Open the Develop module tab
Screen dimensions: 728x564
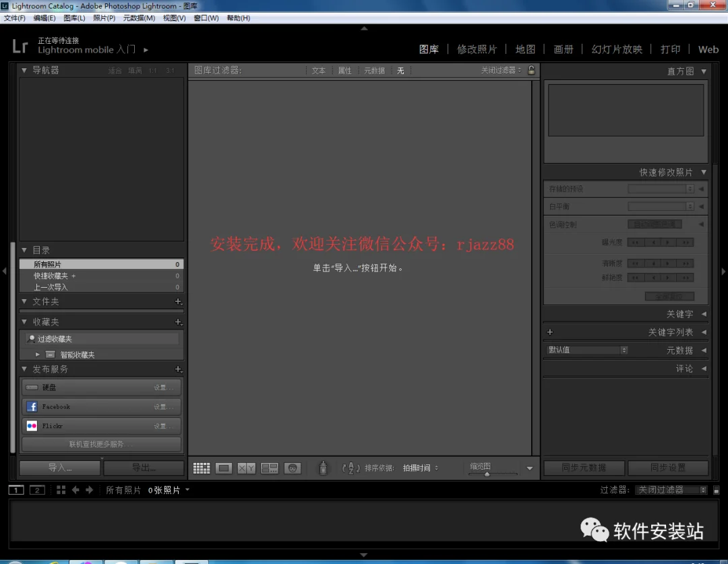(477, 49)
